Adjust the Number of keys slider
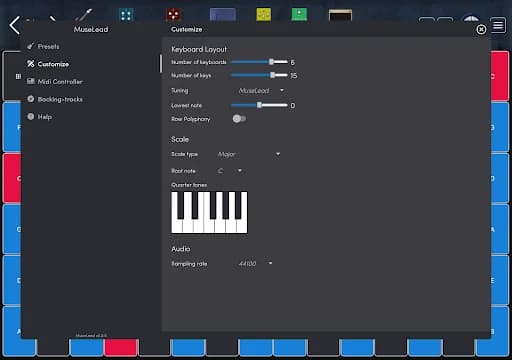The image size is (512, 360). [x=259, y=75]
